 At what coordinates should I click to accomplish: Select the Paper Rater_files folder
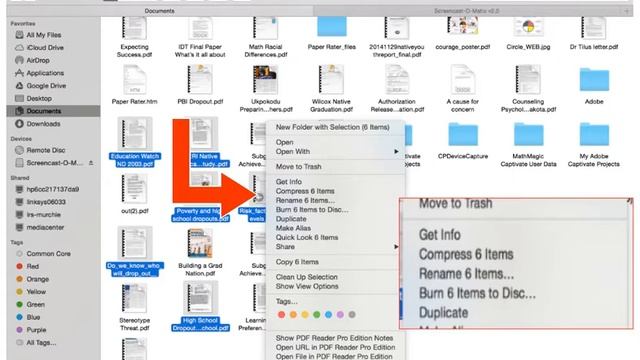[331, 27]
